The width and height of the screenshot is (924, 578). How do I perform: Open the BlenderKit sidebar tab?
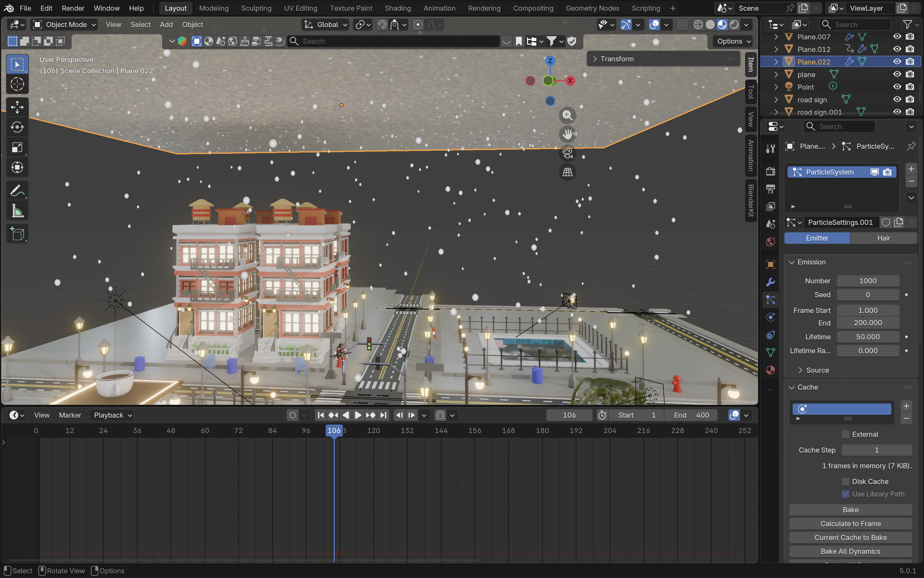point(751,200)
